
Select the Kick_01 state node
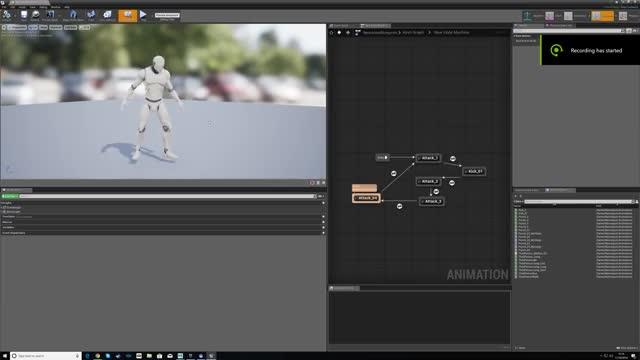(x=474, y=171)
